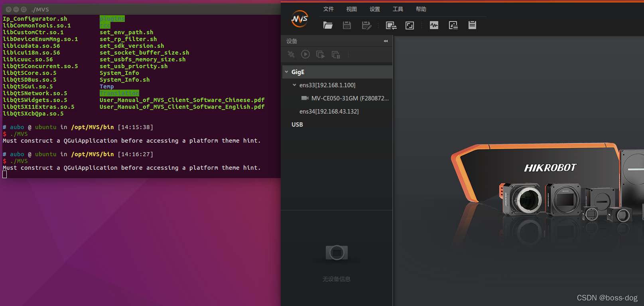The height and width of the screenshot is (306, 644).
Task: Click libQt5Network.so.5 in terminal listing
Action: pos(35,93)
